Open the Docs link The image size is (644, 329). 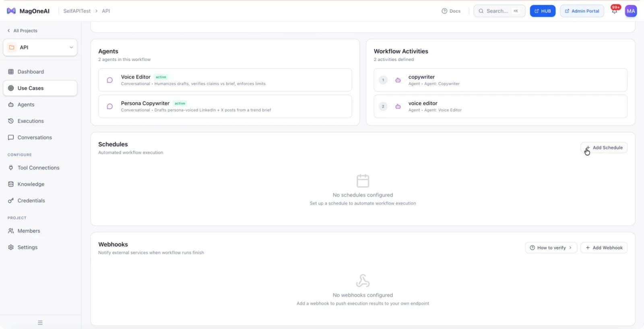(451, 11)
